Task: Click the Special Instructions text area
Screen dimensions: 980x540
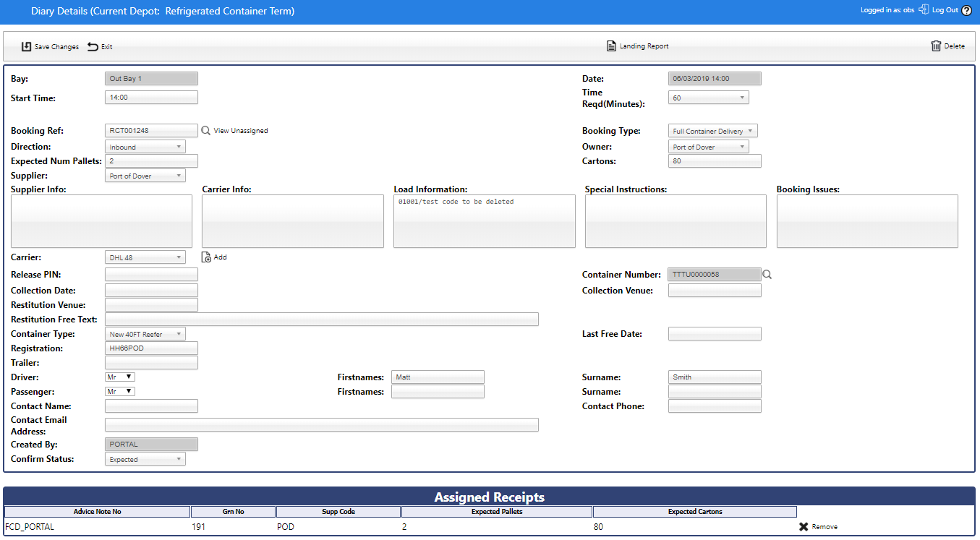Action: point(676,221)
